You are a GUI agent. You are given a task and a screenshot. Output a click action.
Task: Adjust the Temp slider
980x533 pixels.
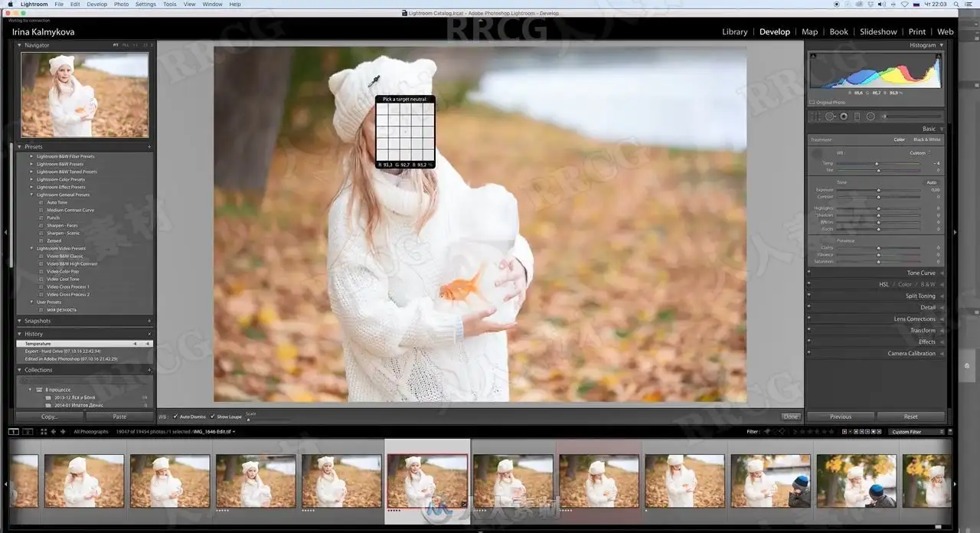coord(878,163)
